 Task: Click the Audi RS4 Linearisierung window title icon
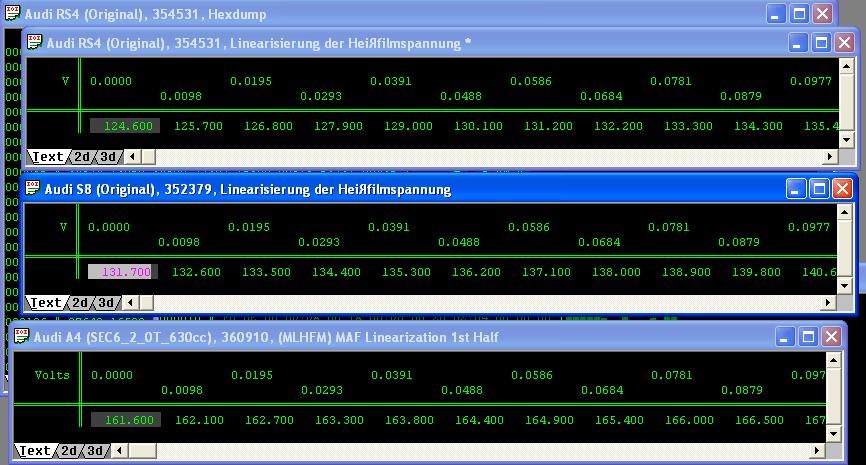34,42
